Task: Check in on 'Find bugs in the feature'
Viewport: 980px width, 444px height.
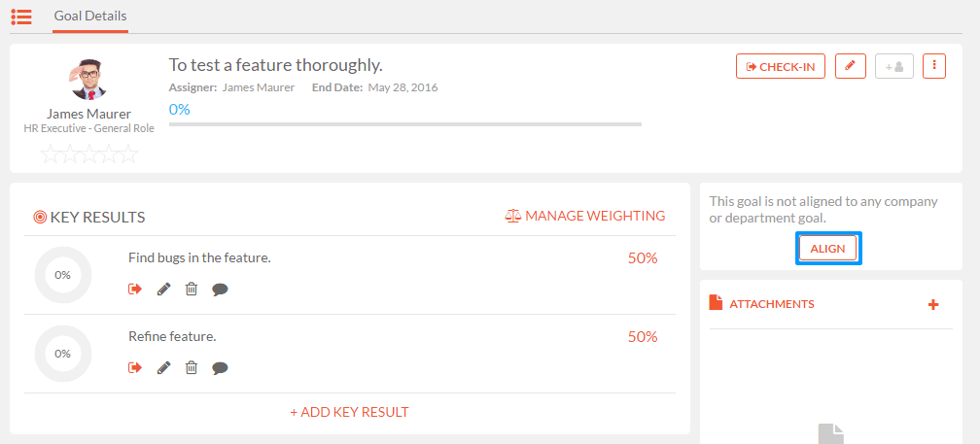Action: tap(135, 290)
